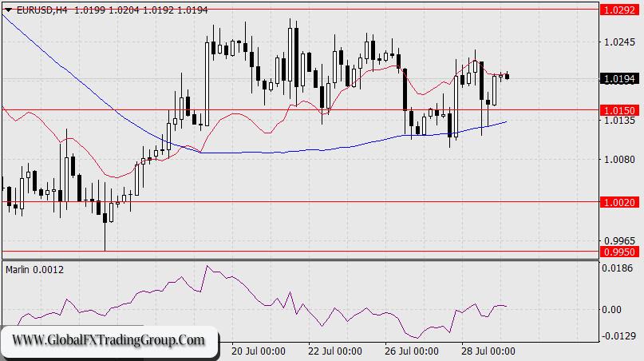The image size is (644, 361).
Task: Click the Marlin 0.0012 indicator label
Action: coord(35,270)
